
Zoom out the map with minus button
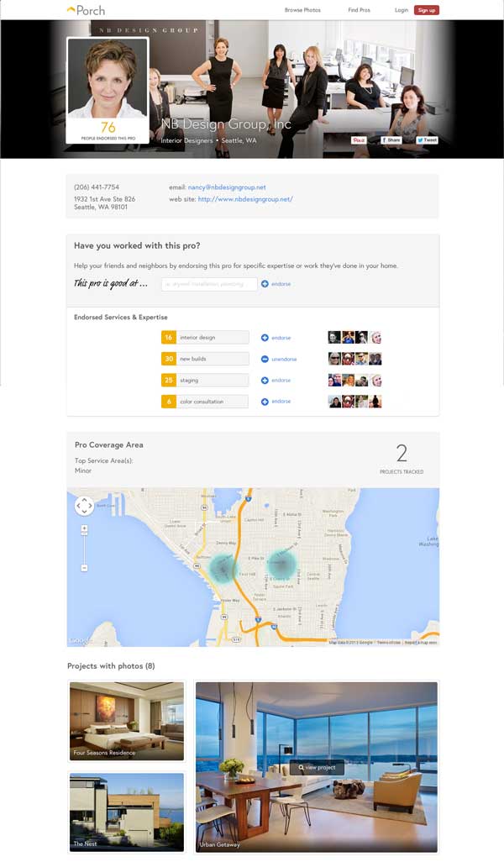click(x=84, y=567)
